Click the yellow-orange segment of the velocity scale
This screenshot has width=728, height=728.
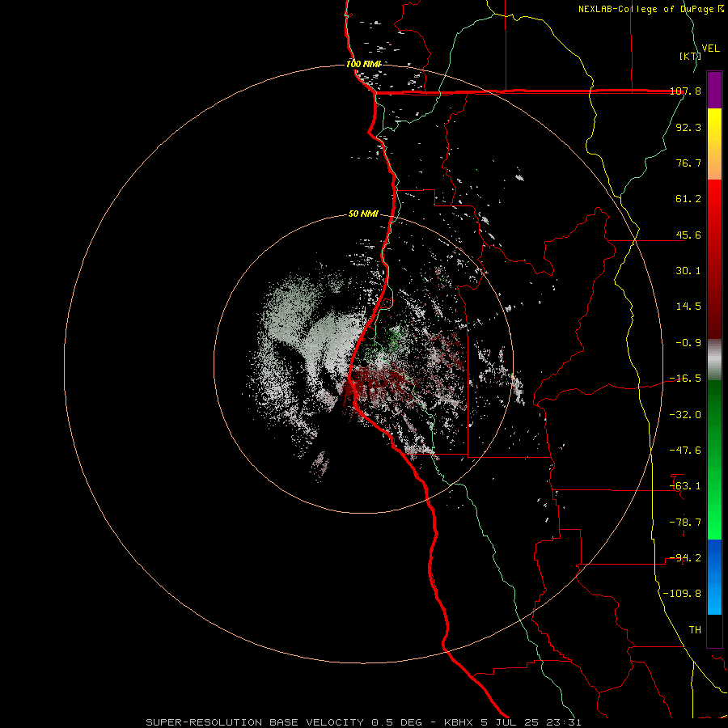(x=714, y=144)
